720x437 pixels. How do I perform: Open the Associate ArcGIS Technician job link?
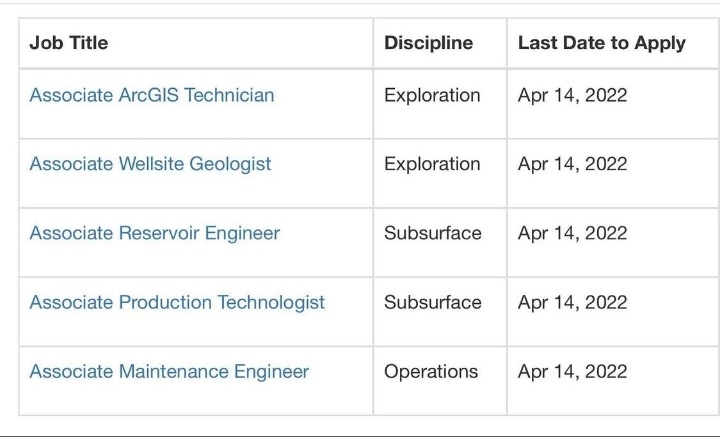[151, 95]
